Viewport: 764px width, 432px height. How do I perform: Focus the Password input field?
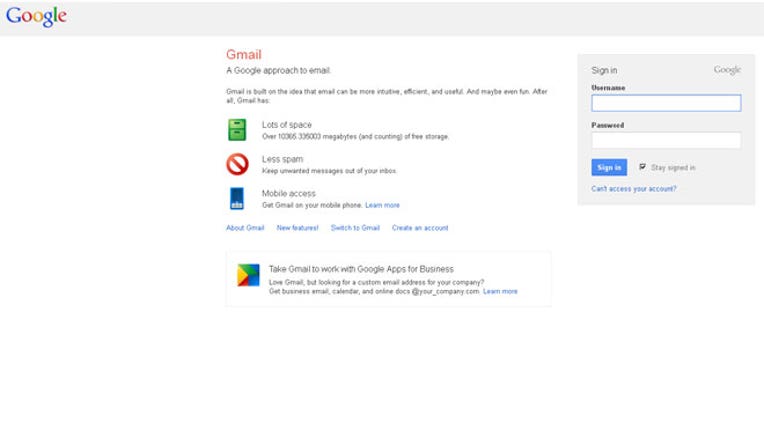pos(666,140)
